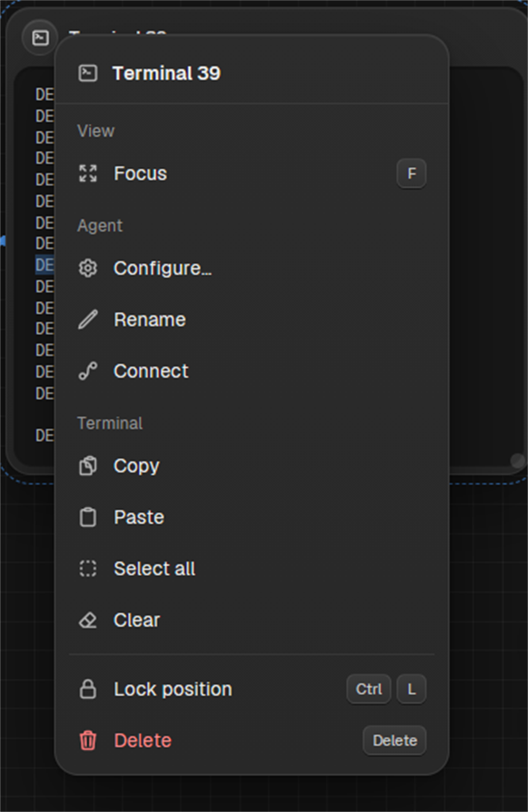Select Lock position menu entry
The image size is (528, 812).
coord(252,689)
